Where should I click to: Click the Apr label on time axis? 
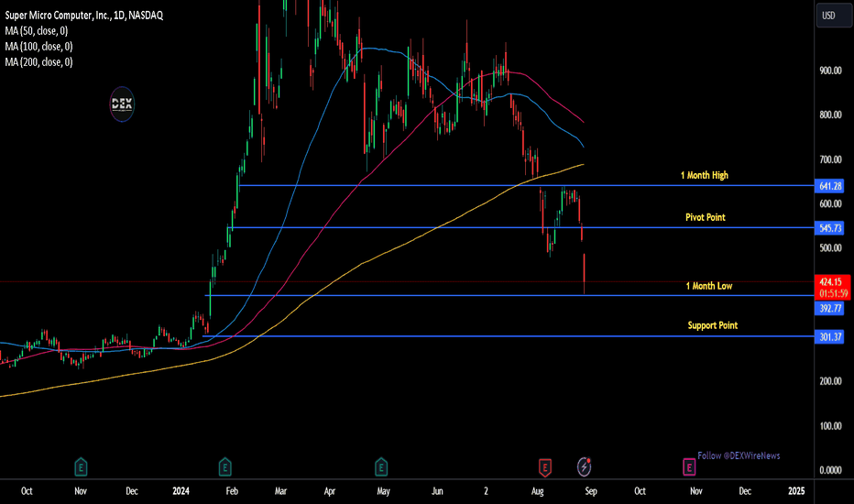(x=330, y=491)
